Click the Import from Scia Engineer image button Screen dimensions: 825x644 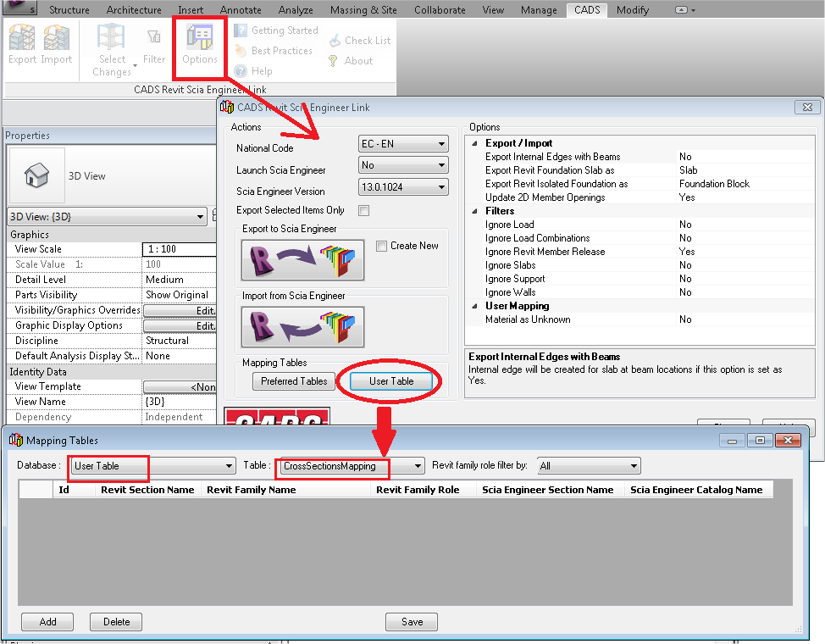[302, 326]
